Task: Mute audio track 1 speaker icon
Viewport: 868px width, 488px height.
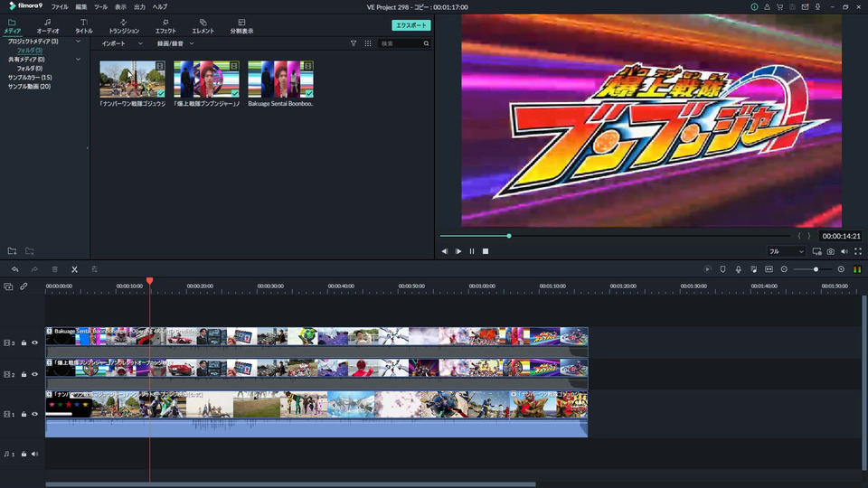Action: coord(35,455)
